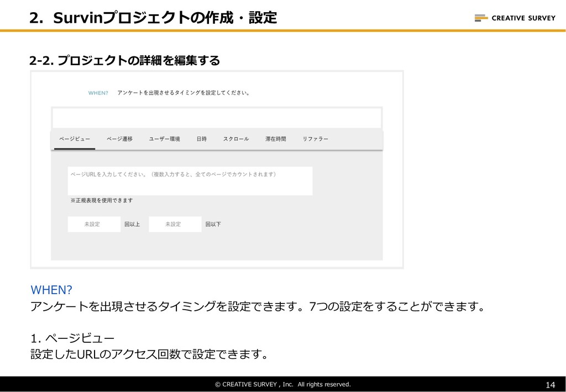
Task: Click the 未設定 field before 回以上
Action: [94, 224]
